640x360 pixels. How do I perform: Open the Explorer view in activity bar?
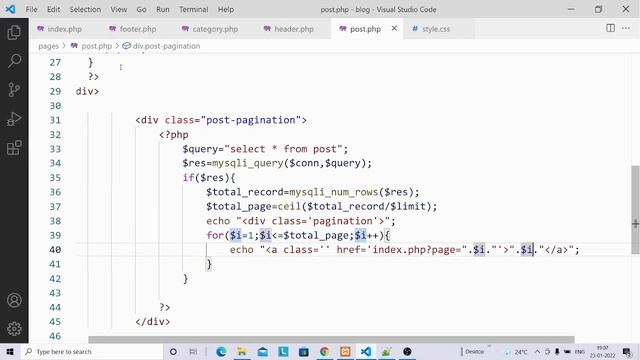[x=14, y=32]
